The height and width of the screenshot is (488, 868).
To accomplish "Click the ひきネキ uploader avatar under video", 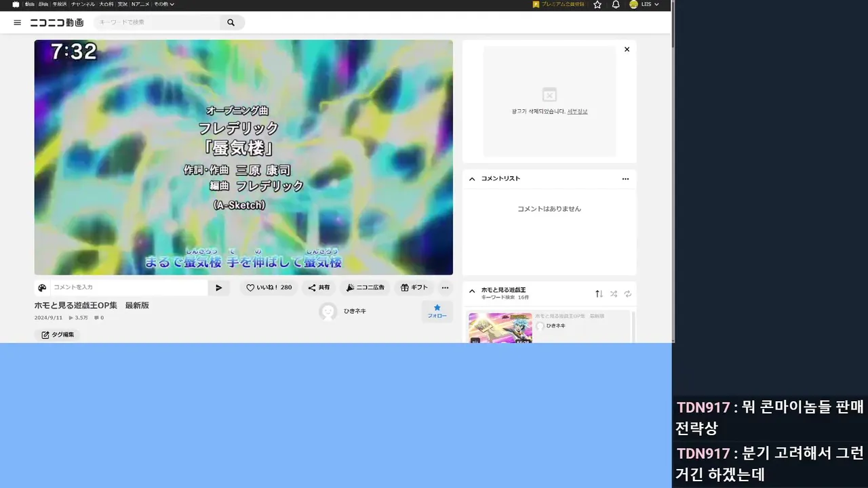I will (x=328, y=311).
